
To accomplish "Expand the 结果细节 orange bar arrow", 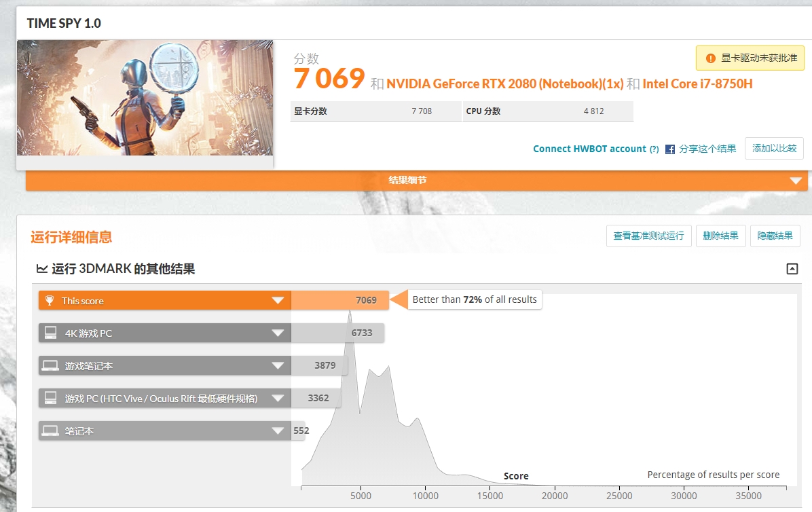I will tap(796, 181).
